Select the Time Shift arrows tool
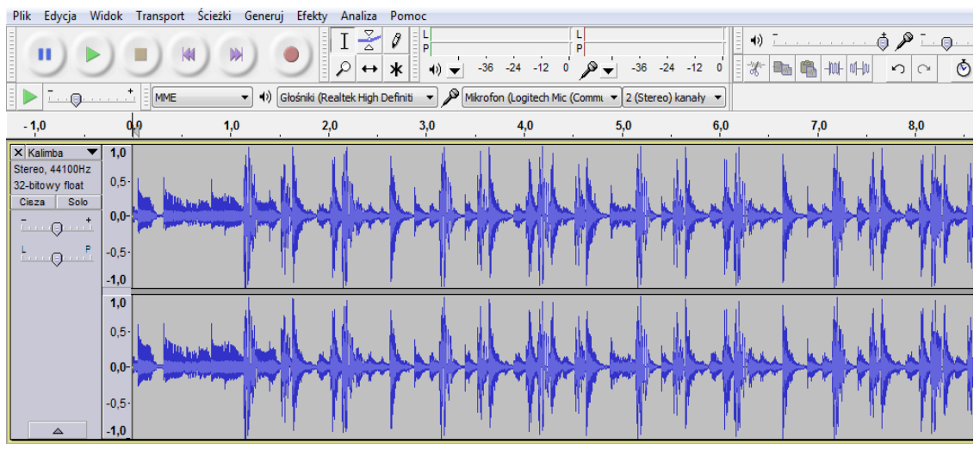Screen dimensions: 980x450 coord(369,68)
